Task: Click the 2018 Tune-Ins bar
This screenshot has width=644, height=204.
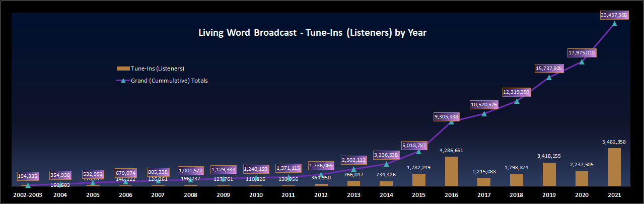Action: pos(516,180)
